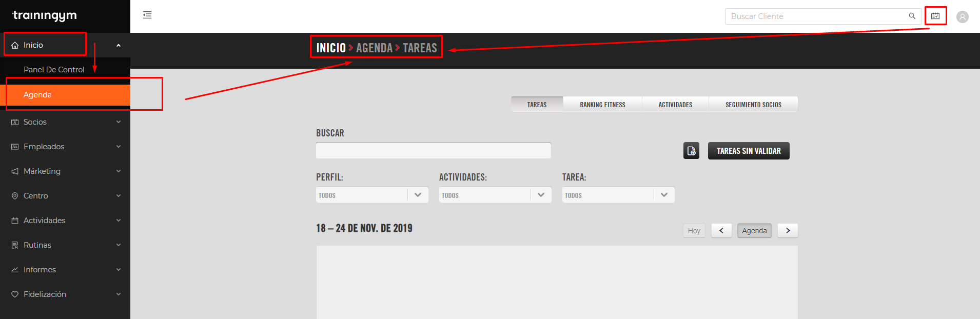This screenshot has width=980, height=319.
Task: Expand the Informes menu chevron
Action: [x=119, y=270]
